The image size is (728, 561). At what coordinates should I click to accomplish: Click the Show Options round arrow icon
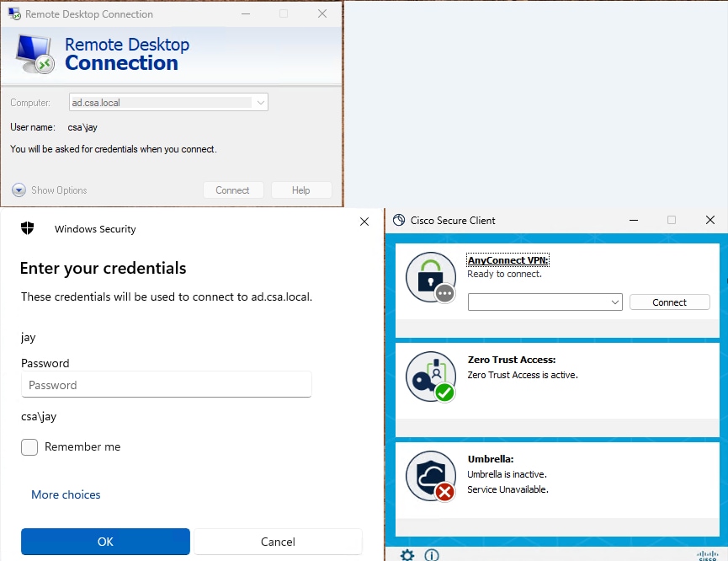19,190
